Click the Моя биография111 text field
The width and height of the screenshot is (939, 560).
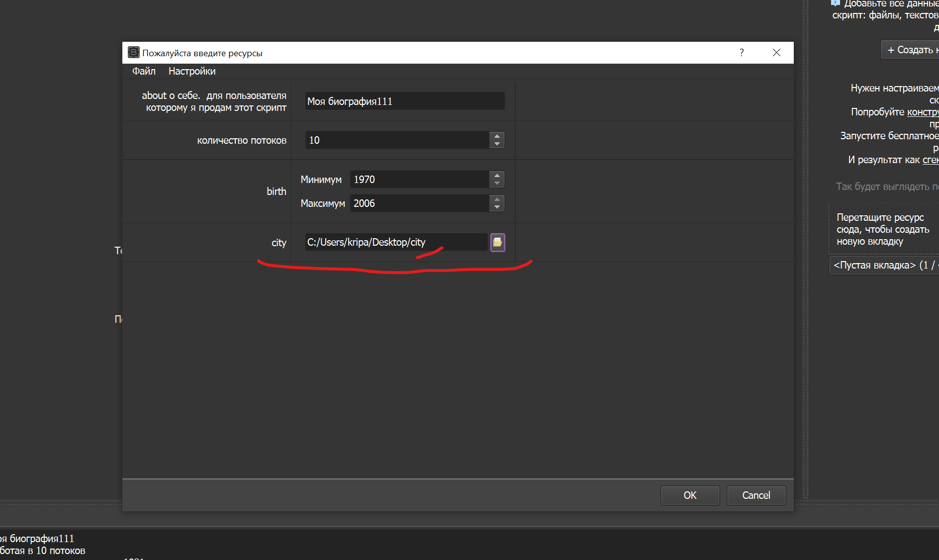[405, 101]
